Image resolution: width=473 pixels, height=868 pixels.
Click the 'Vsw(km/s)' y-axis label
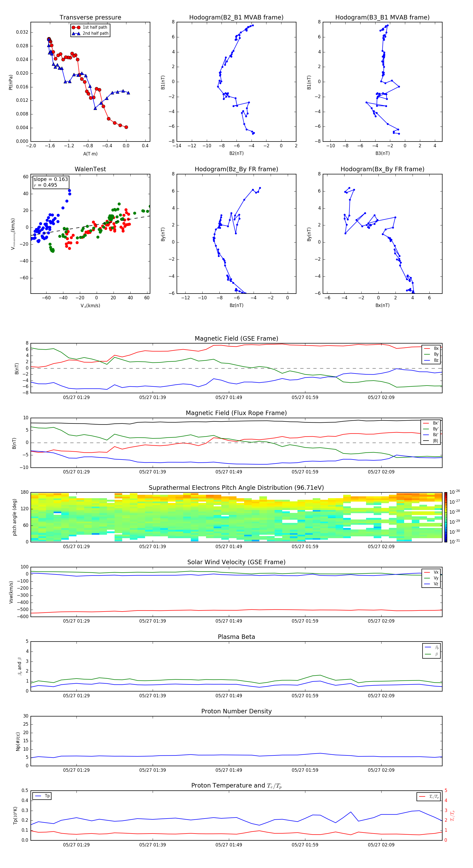point(11,592)
